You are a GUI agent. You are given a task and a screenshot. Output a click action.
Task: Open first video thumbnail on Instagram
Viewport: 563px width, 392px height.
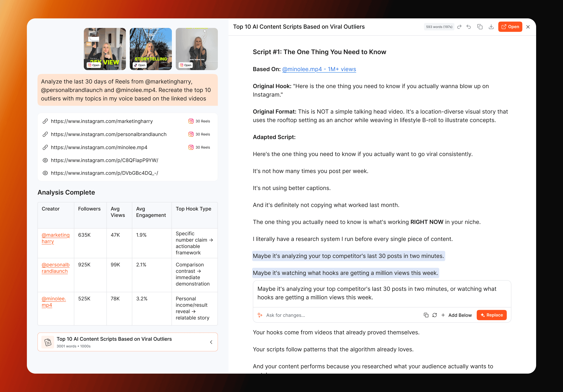pyautogui.click(x=94, y=65)
